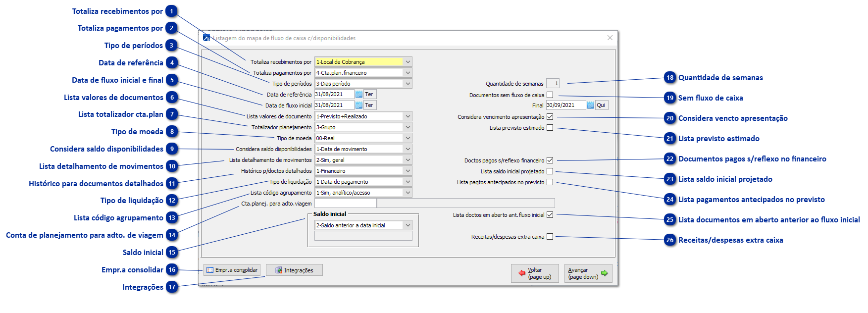The height and width of the screenshot is (313, 868).
Task: Click the Cta.planej. para adto.viagem field
Action: click(x=345, y=203)
